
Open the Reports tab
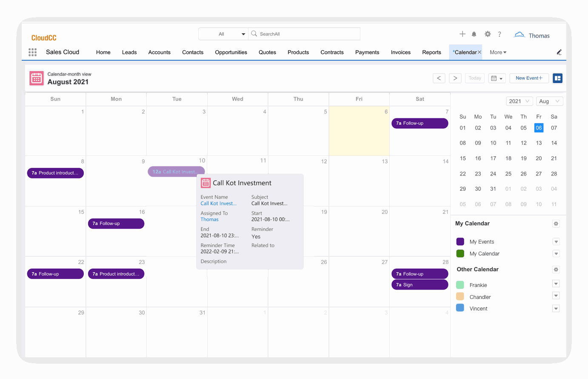(431, 52)
